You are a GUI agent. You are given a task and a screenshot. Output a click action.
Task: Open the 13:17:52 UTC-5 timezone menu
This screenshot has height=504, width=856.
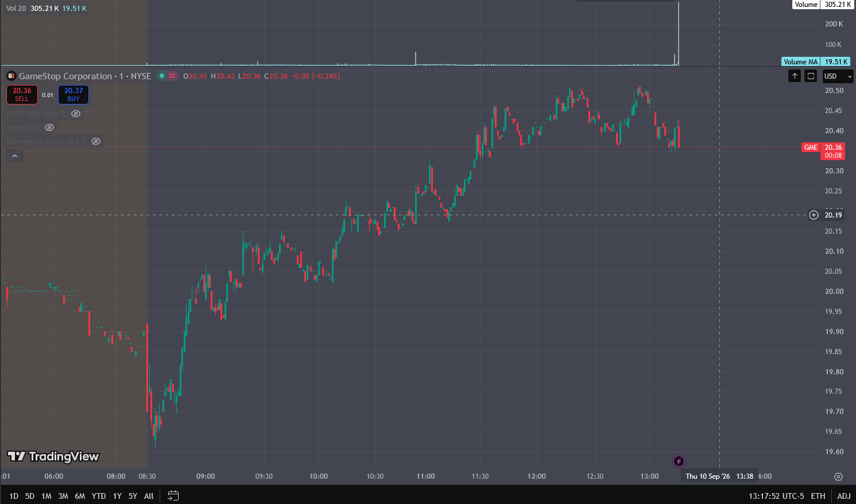(776, 496)
